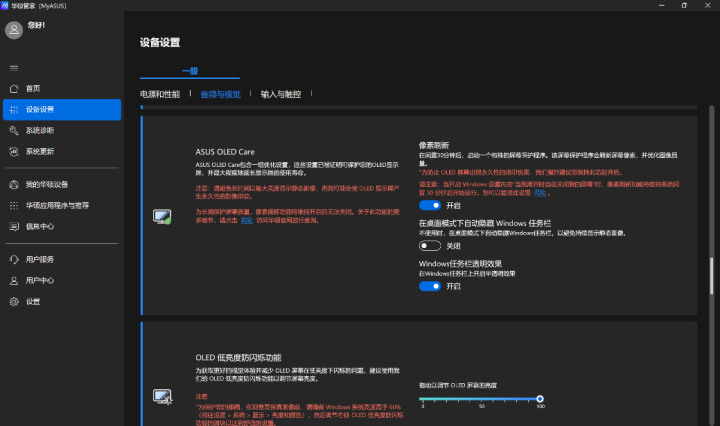
Task: Open 此处 link in OLED Care note
Action: click(x=247, y=220)
